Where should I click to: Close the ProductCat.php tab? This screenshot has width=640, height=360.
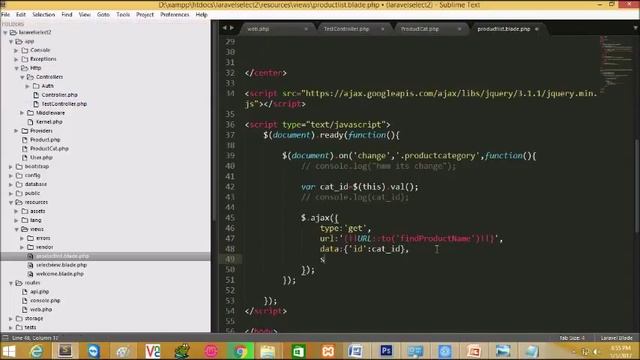tap(459, 29)
